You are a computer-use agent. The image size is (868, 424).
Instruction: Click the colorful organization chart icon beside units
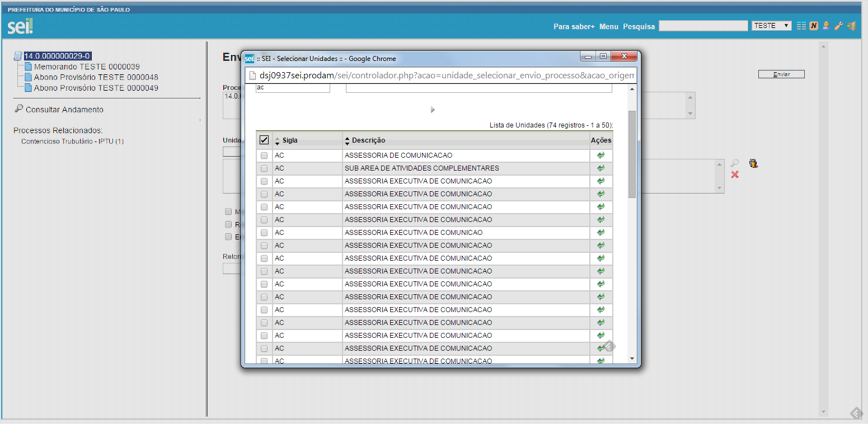tap(754, 163)
